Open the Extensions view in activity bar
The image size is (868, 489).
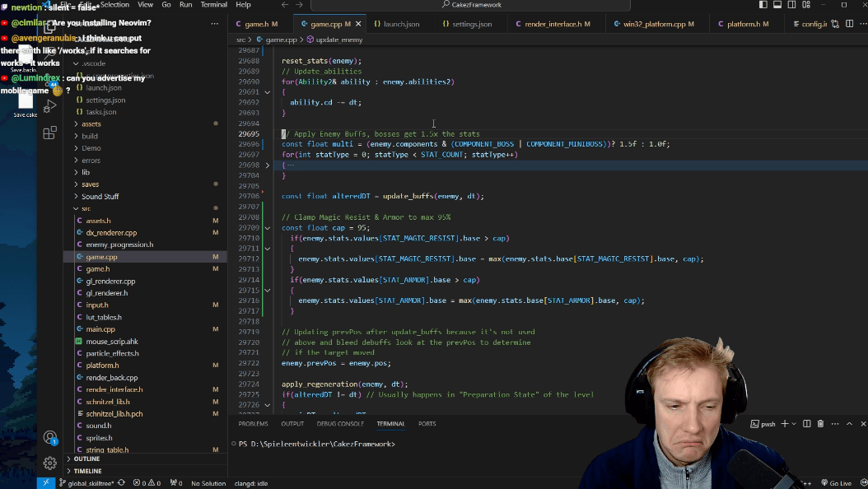point(49,133)
